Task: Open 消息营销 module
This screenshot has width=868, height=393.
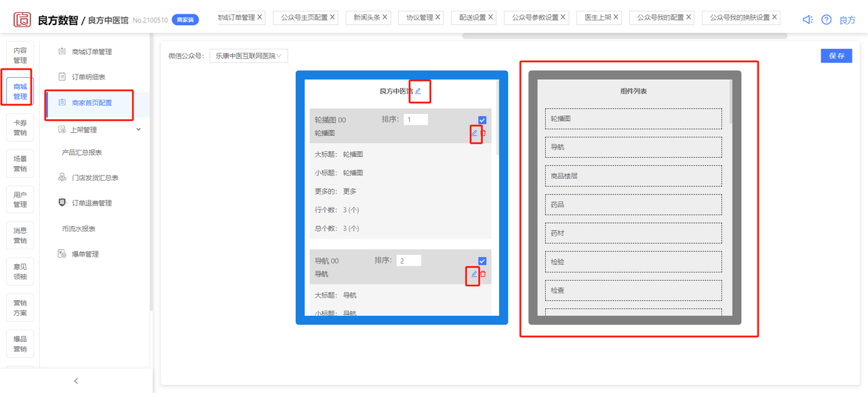Action: click(20, 235)
